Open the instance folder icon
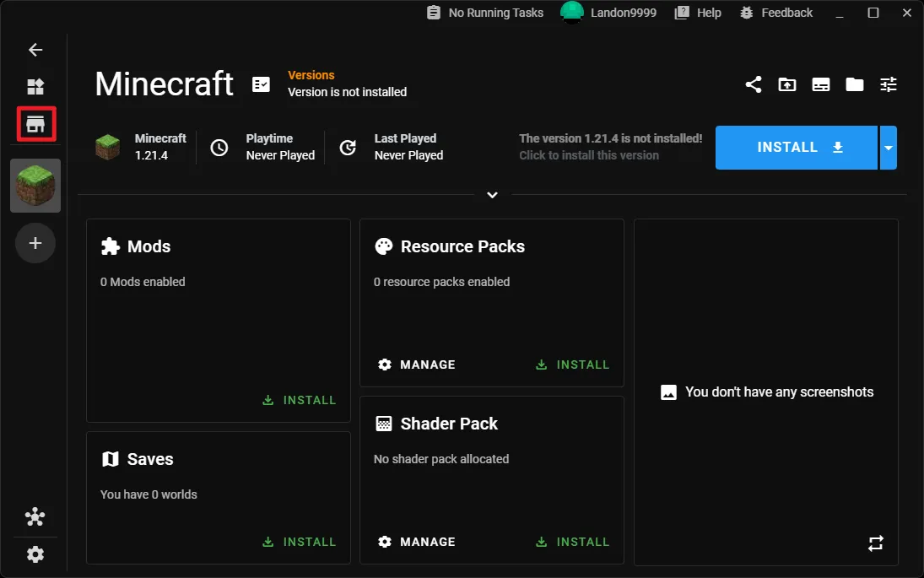Screen dimensions: 924x578 [855, 85]
